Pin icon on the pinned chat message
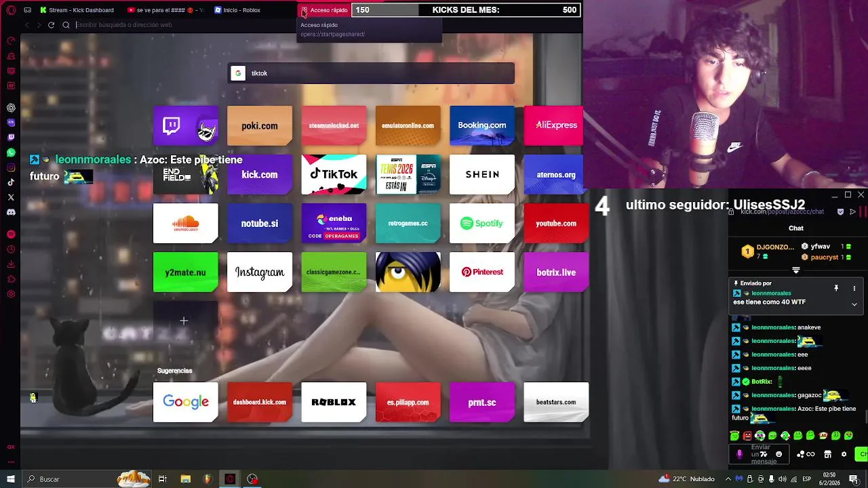 tap(836, 288)
